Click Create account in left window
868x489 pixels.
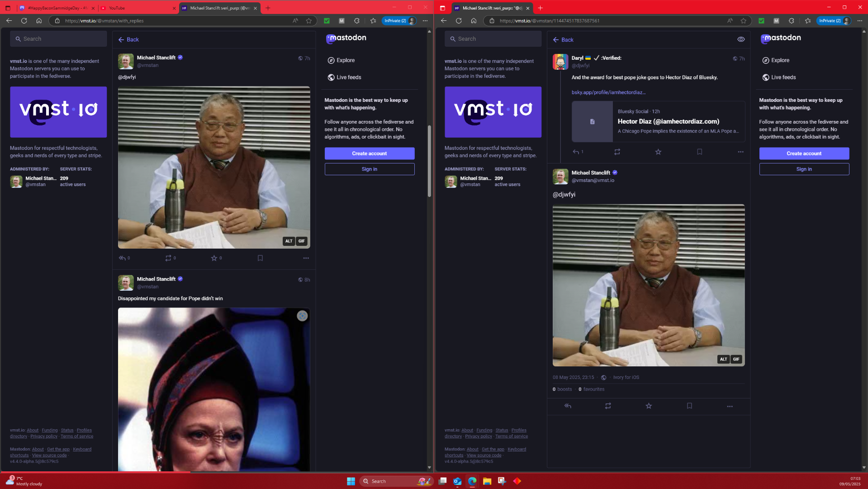click(x=369, y=153)
